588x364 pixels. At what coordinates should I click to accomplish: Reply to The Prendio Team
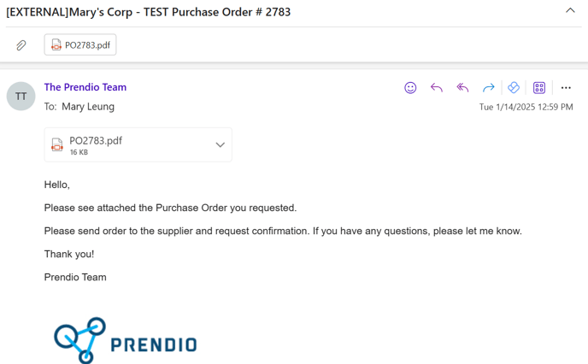point(437,88)
